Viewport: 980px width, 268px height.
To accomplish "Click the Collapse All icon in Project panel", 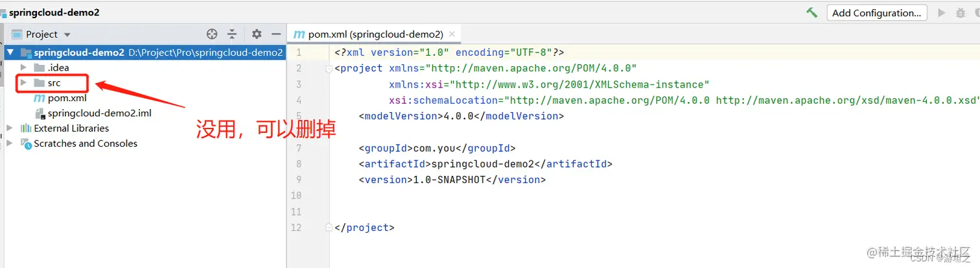I will pyautogui.click(x=232, y=34).
